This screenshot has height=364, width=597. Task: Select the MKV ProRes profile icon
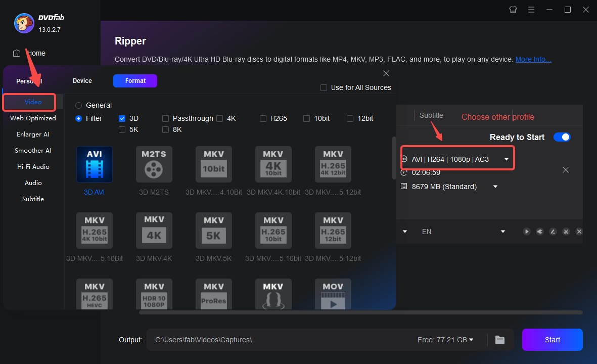coord(213,294)
